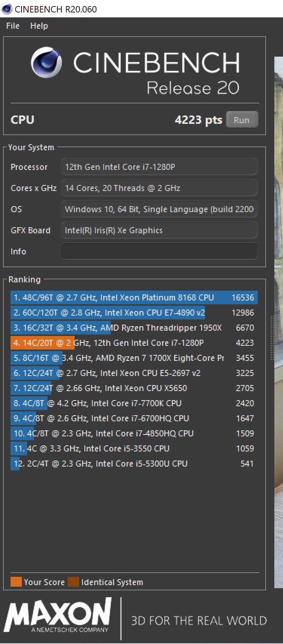Select ranking row 10 Core i7-4850HQ
The image size is (283, 644).
(134, 433)
